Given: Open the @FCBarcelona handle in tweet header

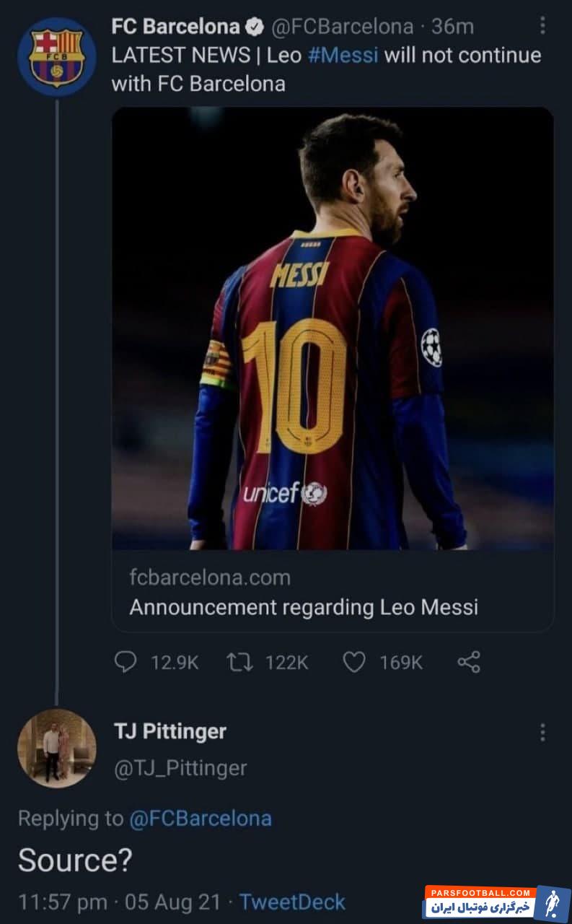Looking at the screenshot, I should pyautogui.click(x=342, y=27).
